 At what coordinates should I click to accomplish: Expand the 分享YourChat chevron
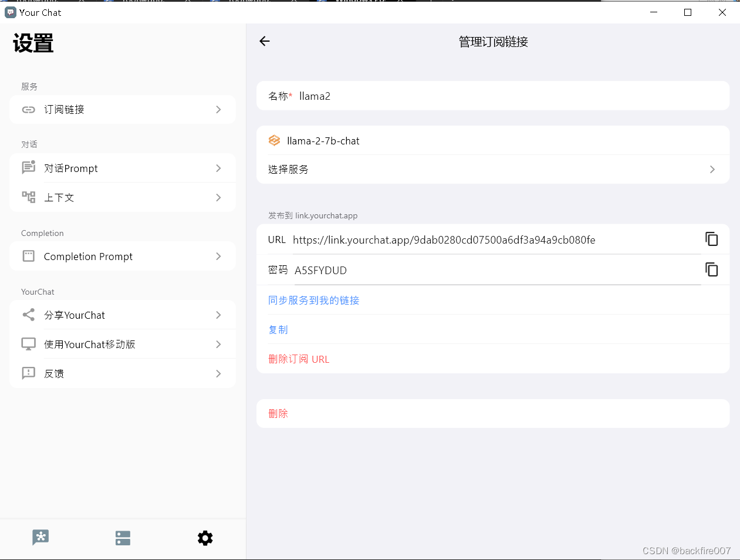coord(218,315)
